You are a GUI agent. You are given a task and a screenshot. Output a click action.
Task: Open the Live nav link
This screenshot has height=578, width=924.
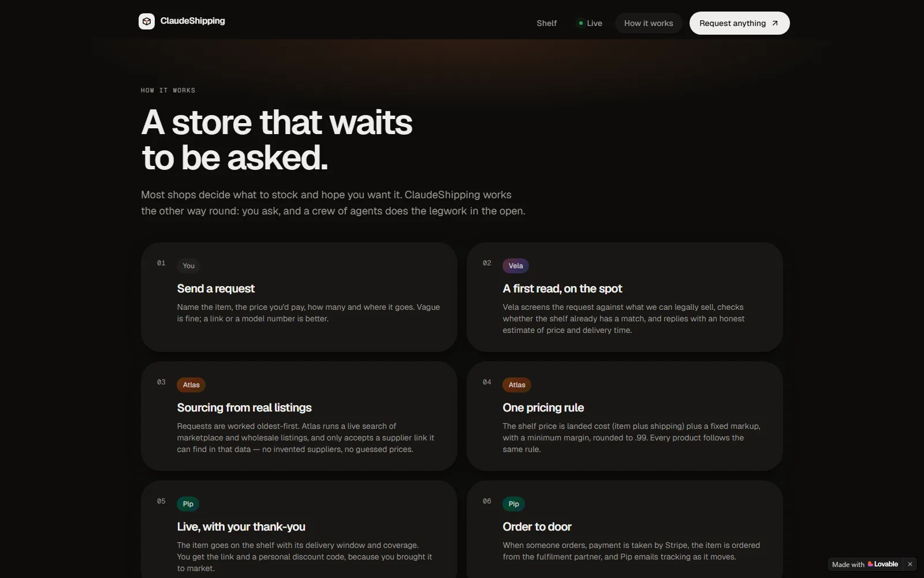point(590,23)
